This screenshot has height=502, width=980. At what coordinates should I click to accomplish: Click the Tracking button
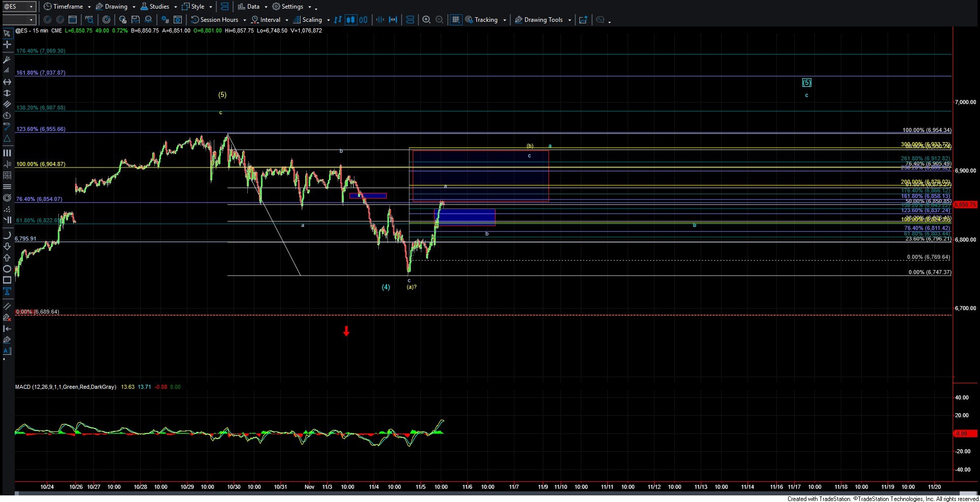click(x=485, y=20)
